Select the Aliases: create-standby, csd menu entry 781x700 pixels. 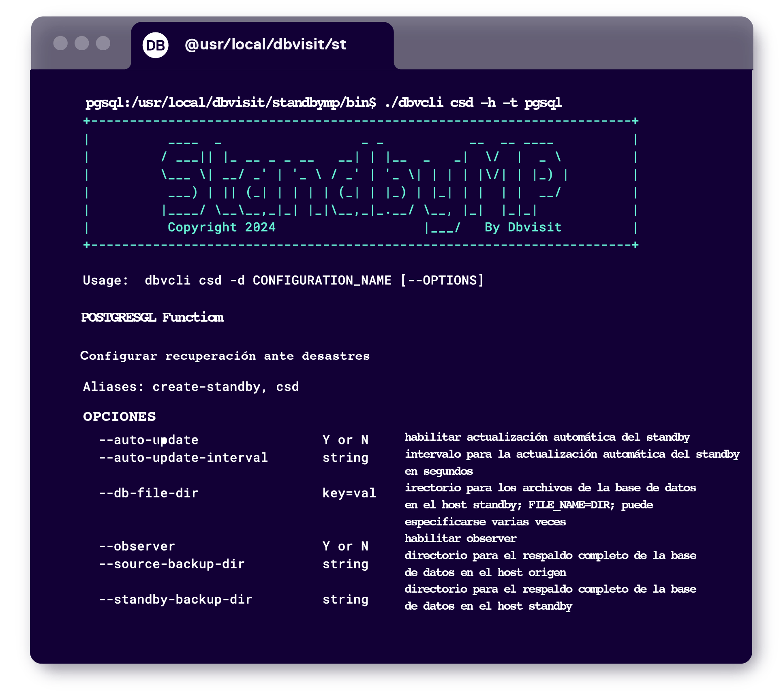tap(190, 386)
